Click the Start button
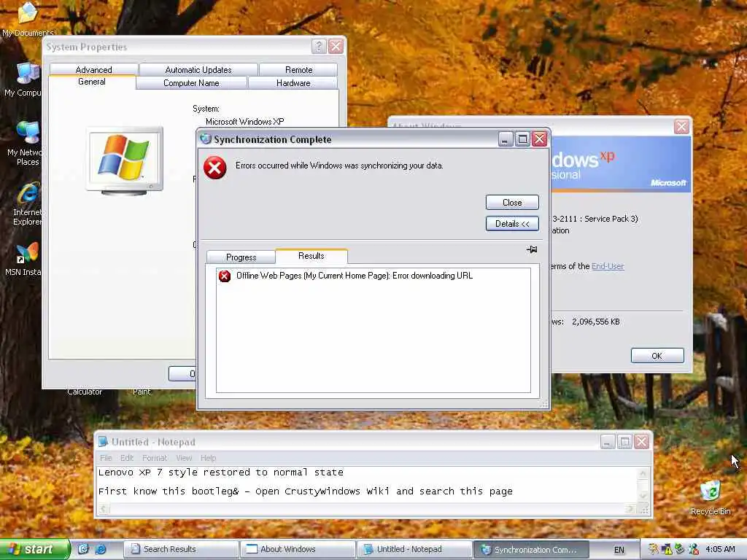 34,549
